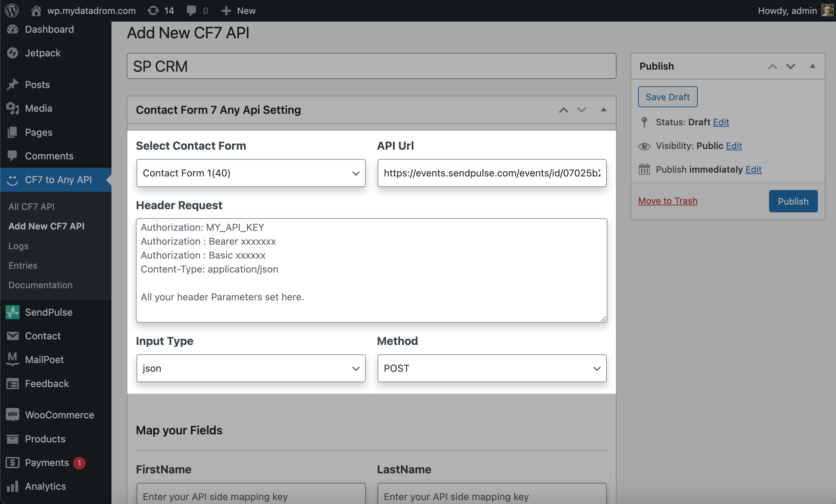Click the Jetpack icon
This screenshot has width=836, height=504.
[x=13, y=53]
